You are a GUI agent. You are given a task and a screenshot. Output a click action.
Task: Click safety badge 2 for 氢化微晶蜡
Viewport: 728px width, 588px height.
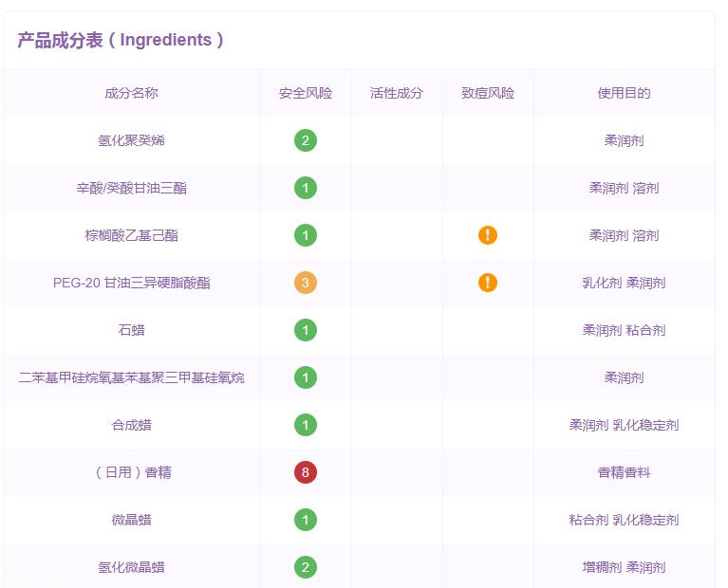306,566
